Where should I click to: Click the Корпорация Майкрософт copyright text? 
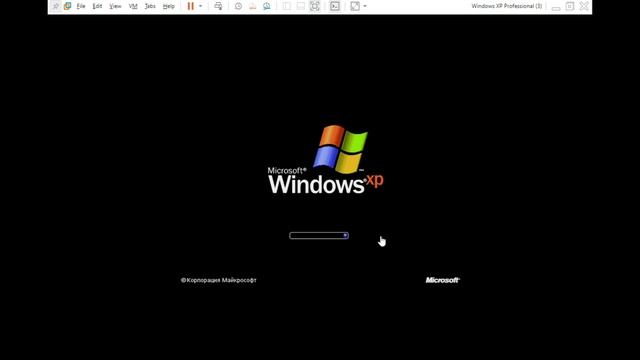tap(218, 280)
